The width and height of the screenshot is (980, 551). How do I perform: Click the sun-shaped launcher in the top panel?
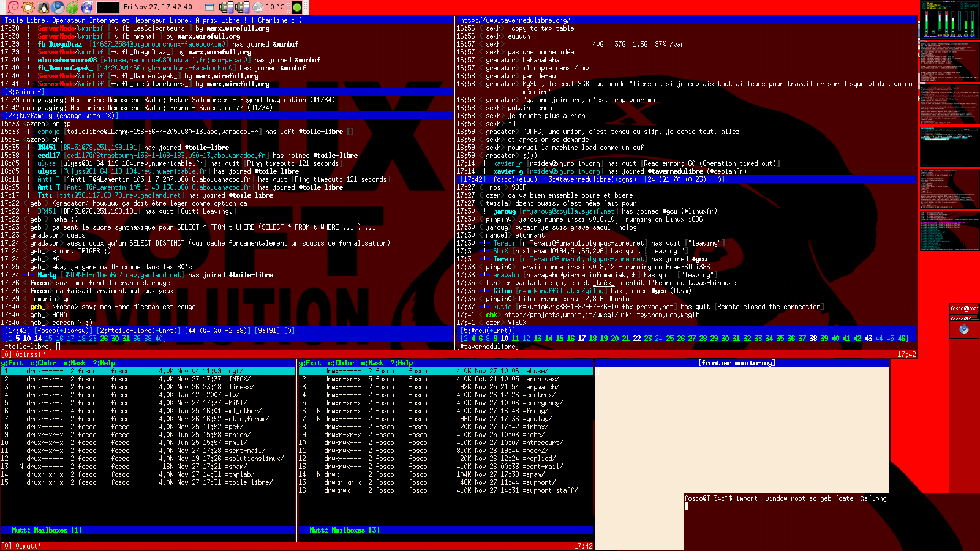[x=28, y=7]
